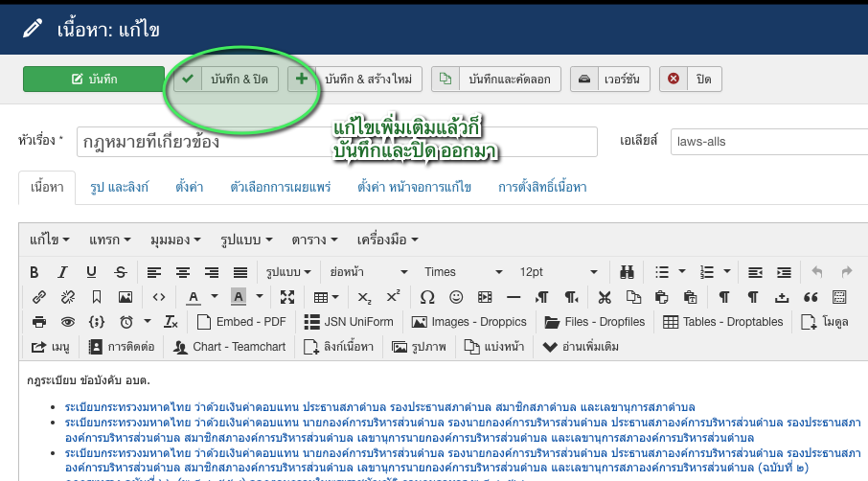Apply subscript formatting

tap(364, 297)
